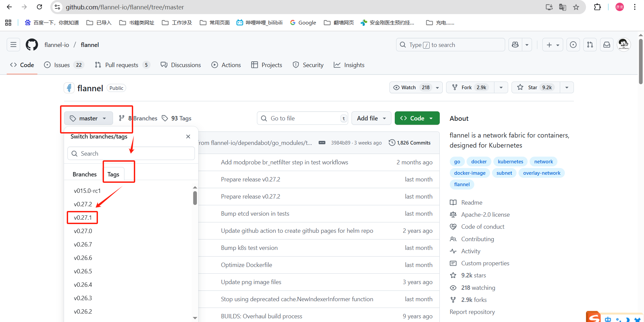Open Chrome three-dot menu
Screen dimensions: 644x322
635,7
